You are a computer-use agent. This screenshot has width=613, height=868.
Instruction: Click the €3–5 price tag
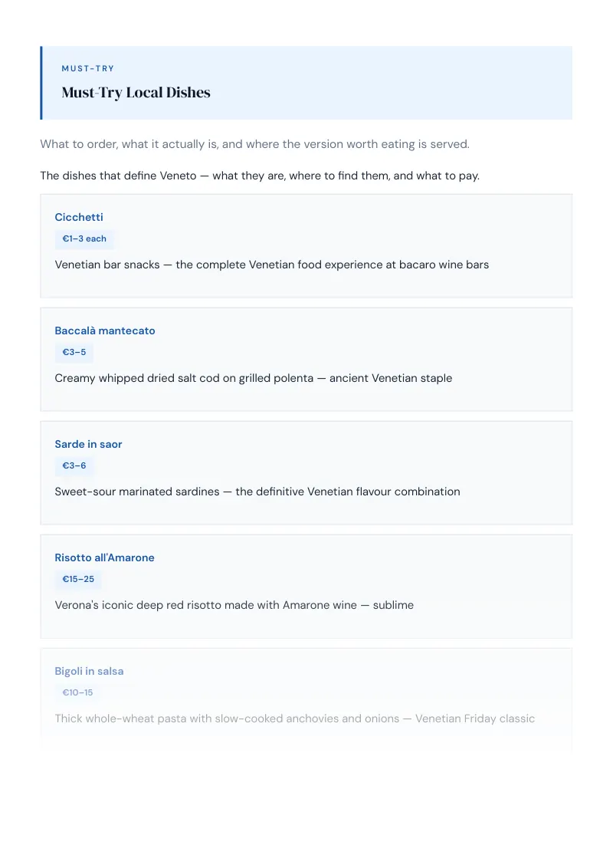click(74, 352)
